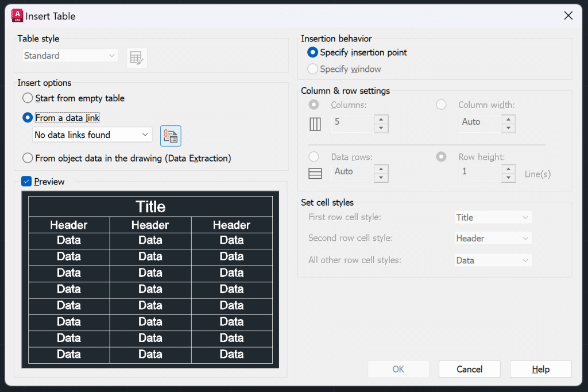Open the Data Link Manager icon

coord(170,136)
